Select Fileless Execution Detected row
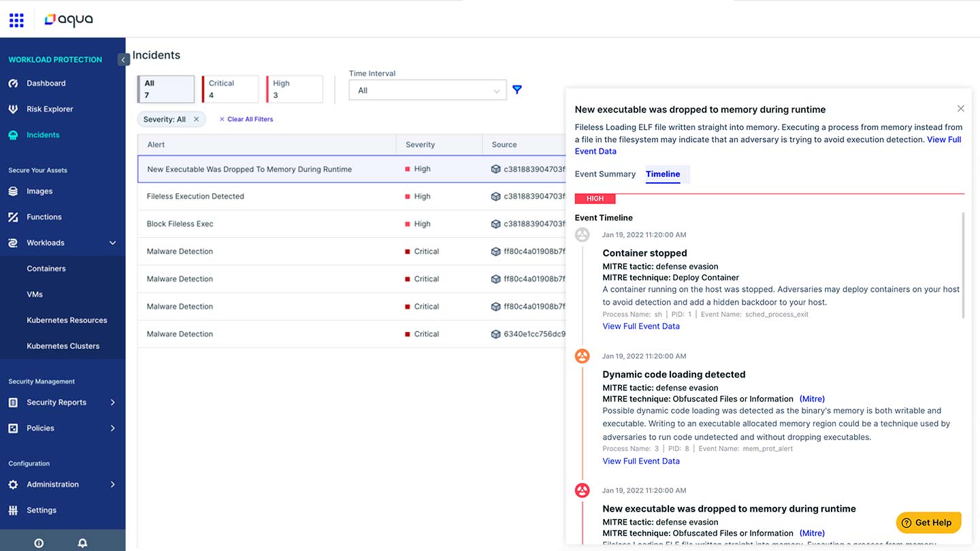Screen dimensions: 980x551 tap(351, 197)
